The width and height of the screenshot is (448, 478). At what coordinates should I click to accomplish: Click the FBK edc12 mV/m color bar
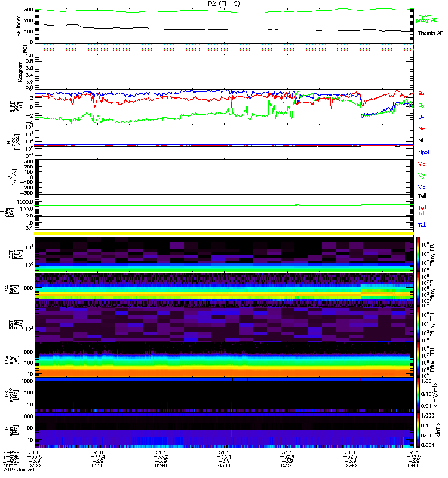coord(418,395)
